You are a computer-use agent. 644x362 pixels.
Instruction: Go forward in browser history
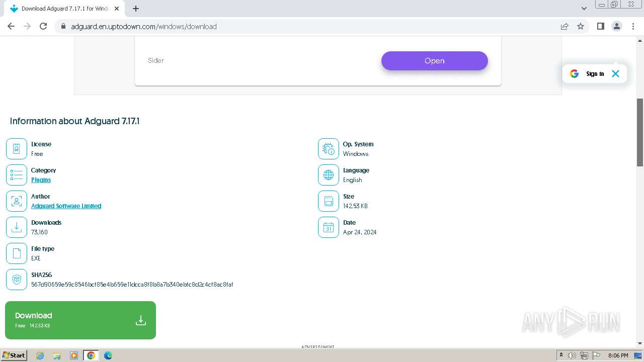point(27,26)
